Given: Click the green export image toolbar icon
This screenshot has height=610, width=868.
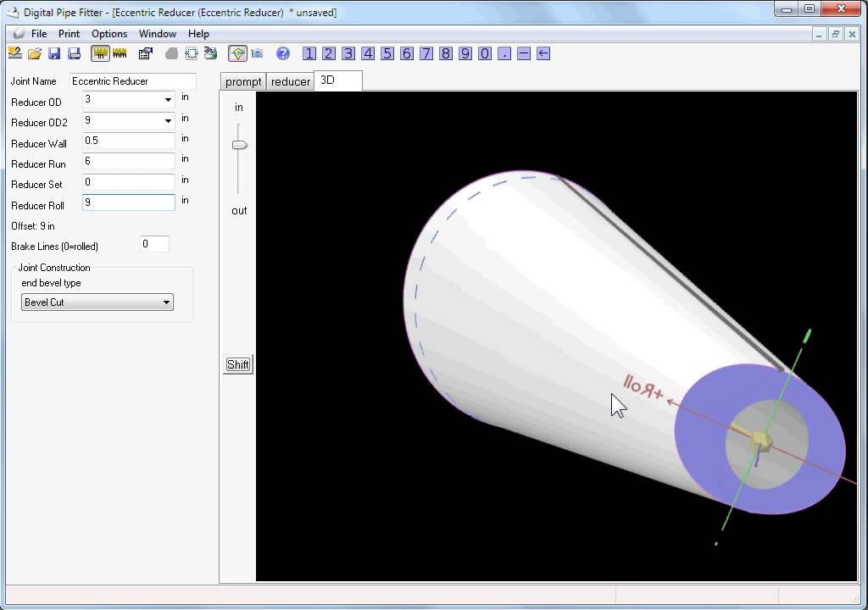Looking at the screenshot, I should 210,53.
